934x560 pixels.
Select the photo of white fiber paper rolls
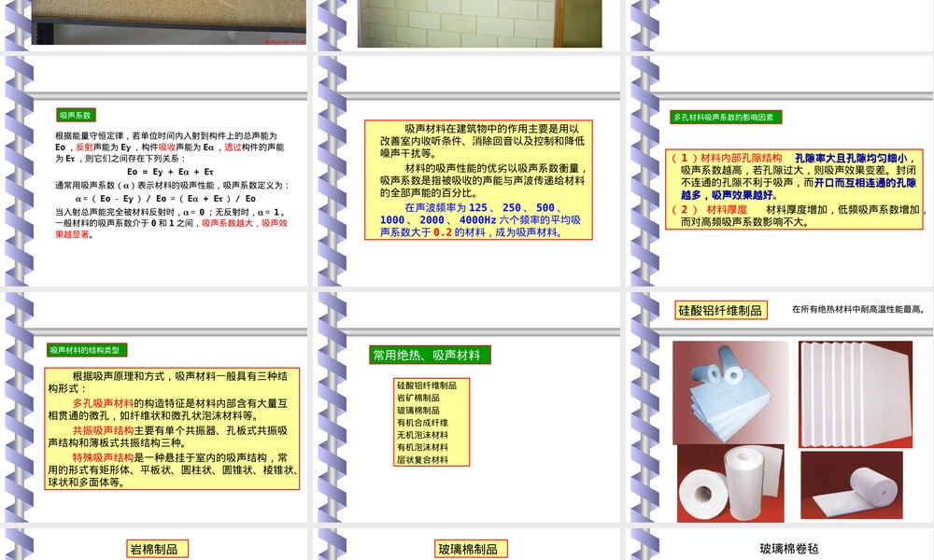[x=730, y=483]
